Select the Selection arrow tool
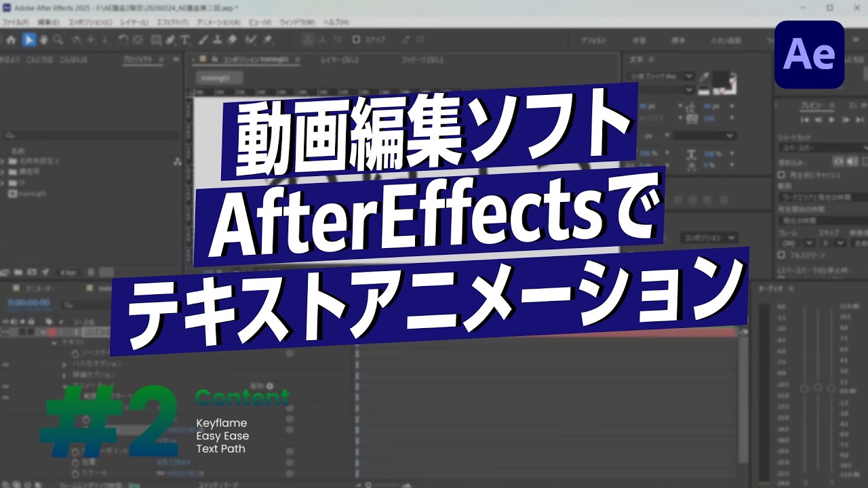The height and width of the screenshot is (488, 868). 28,39
